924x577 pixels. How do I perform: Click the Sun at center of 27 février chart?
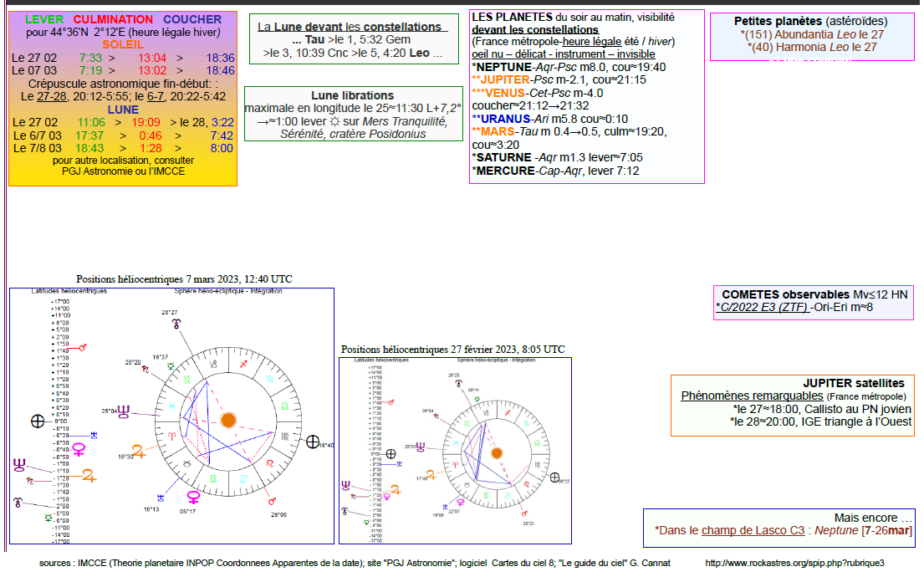click(x=497, y=452)
